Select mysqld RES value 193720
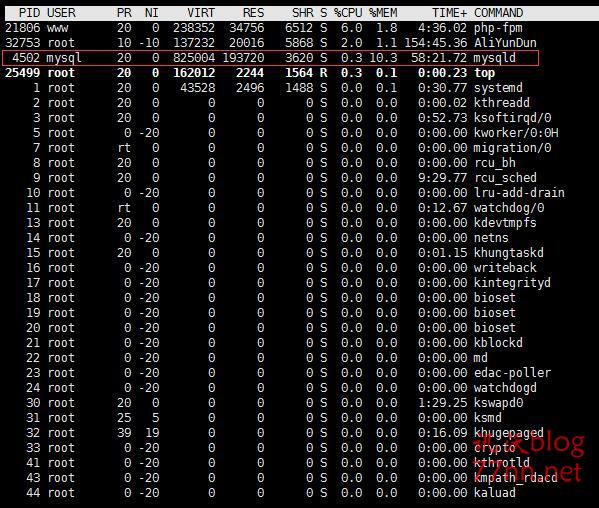Image resolution: width=599 pixels, height=508 pixels. tap(243, 58)
